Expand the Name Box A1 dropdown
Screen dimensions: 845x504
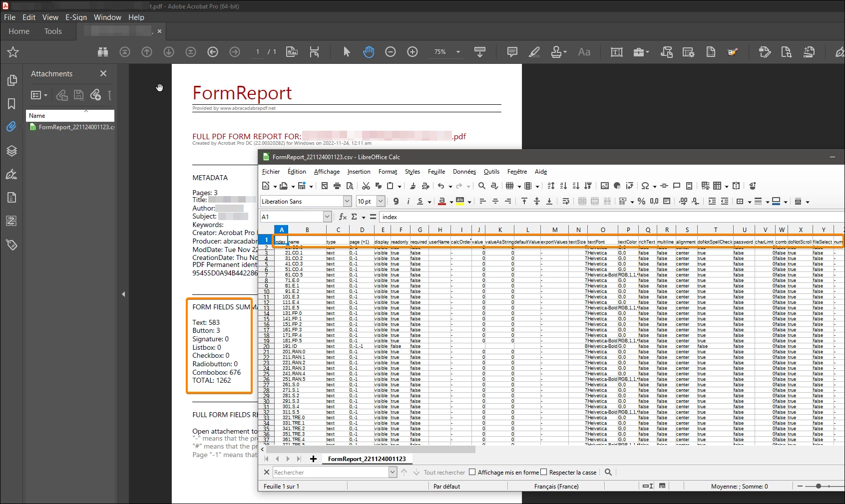click(327, 217)
